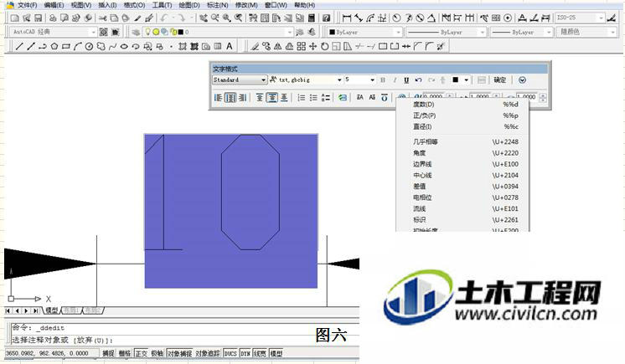Toggle Underline in text format toolbar
The width and height of the screenshot is (625, 364).
(406, 80)
